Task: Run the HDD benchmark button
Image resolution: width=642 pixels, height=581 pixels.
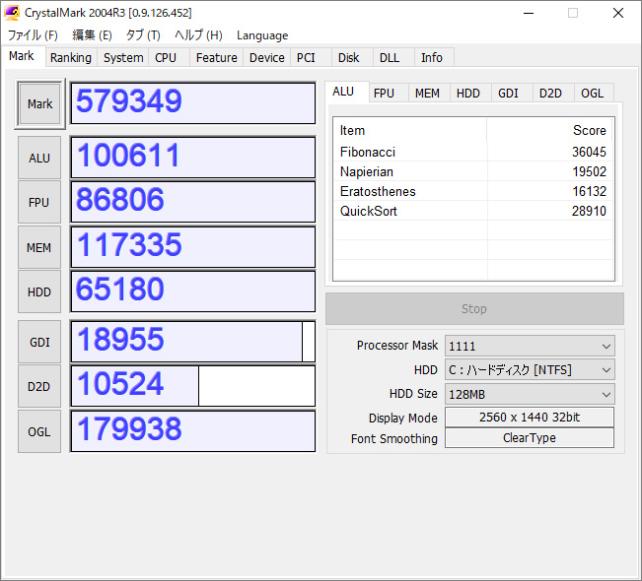Action: click(x=40, y=291)
